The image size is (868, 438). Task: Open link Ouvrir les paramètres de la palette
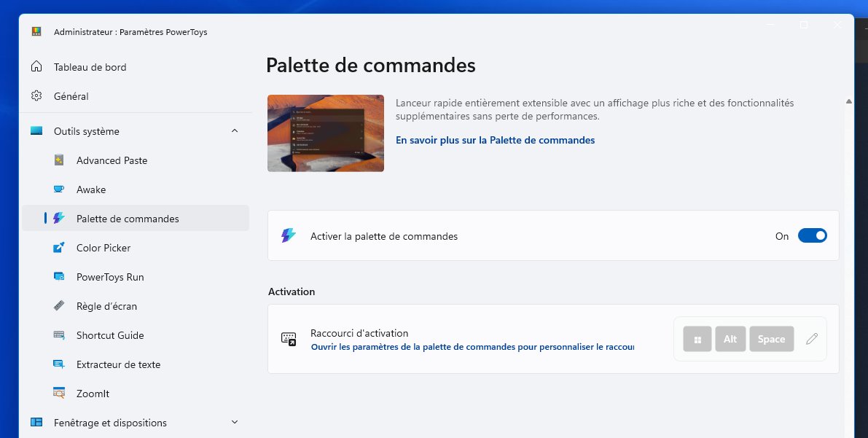click(472, 347)
